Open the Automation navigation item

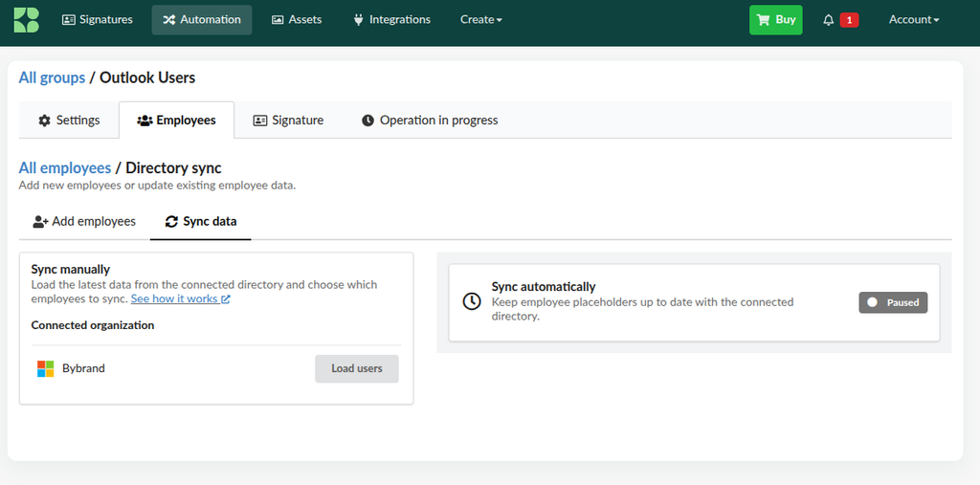202,19
